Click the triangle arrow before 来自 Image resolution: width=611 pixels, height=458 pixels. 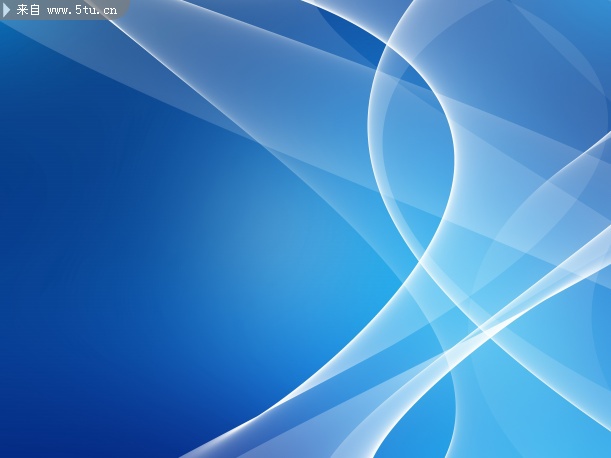point(7,10)
